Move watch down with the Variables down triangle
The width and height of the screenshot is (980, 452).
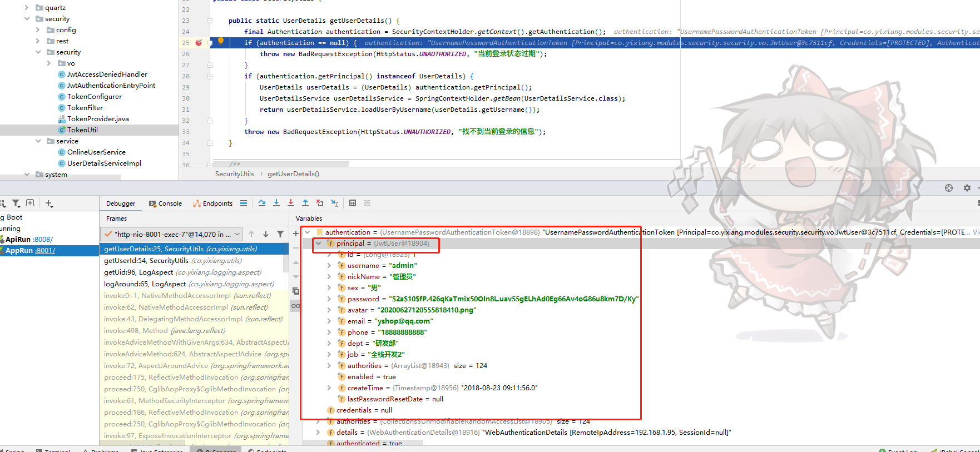pos(296,277)
